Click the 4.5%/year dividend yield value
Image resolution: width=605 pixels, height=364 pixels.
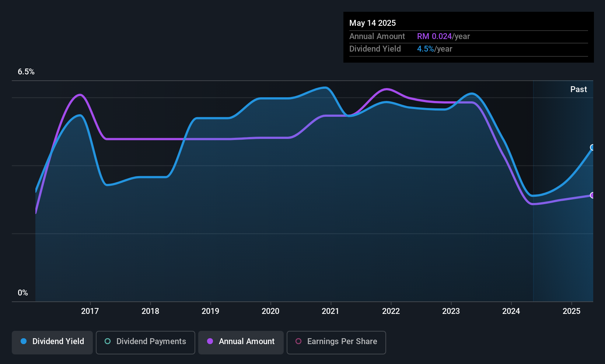[434, 49]
